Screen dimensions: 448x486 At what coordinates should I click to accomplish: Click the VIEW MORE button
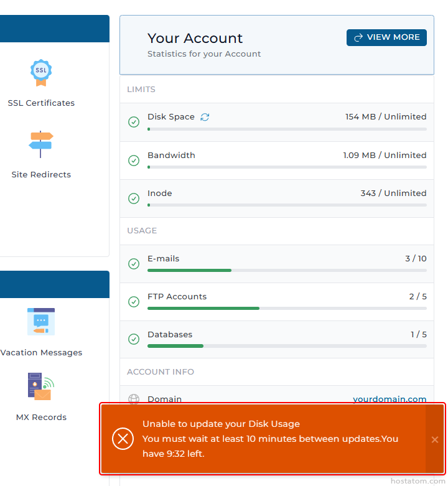386,37
